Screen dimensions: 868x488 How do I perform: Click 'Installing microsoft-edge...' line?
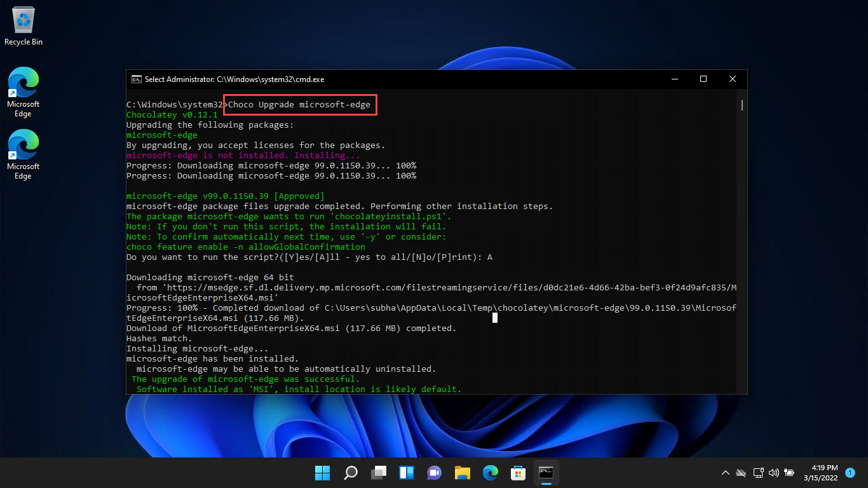198,349
